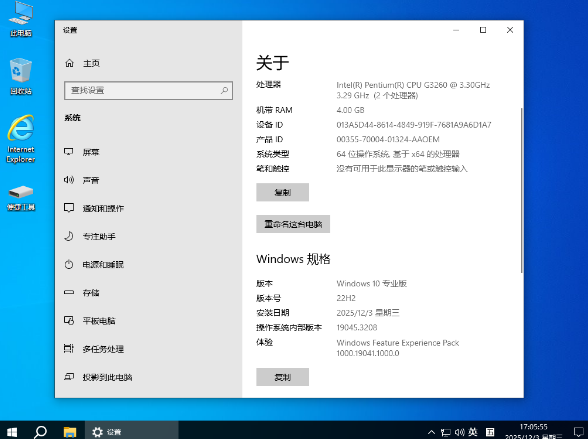Maximize the 设置 window

click(483, 30)
